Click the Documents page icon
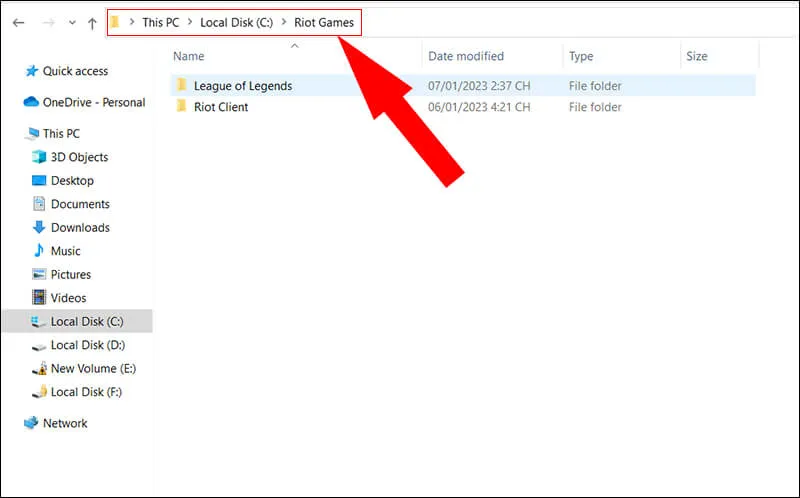Image resolution: width=800 pixels, height=498 pixels. coord(39,204)
